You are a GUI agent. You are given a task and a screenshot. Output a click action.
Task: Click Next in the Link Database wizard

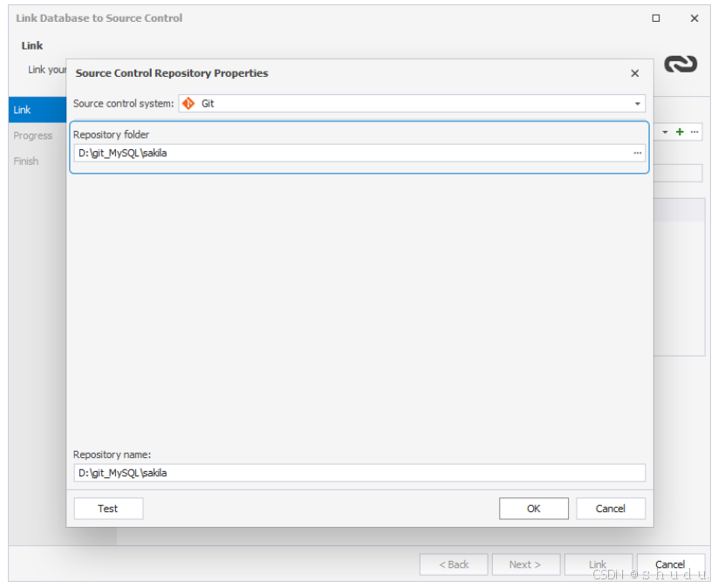click(x=526, y=564)
